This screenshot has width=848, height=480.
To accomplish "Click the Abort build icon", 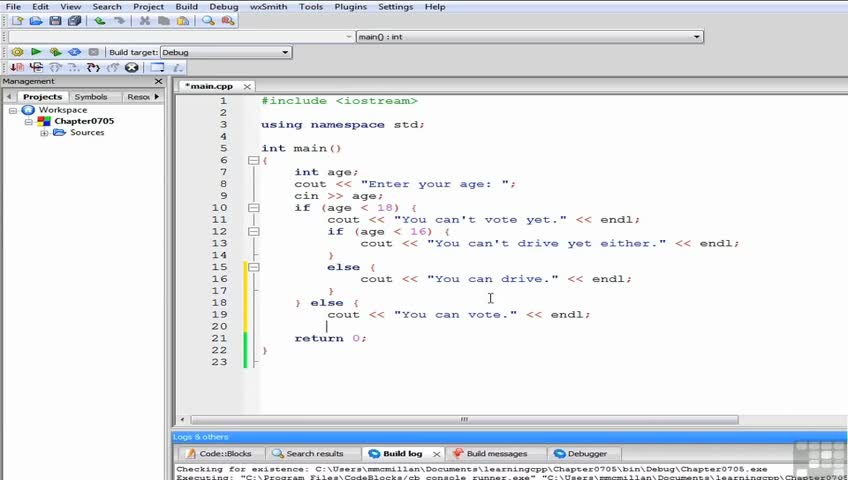I will click(x=94, y=52).
